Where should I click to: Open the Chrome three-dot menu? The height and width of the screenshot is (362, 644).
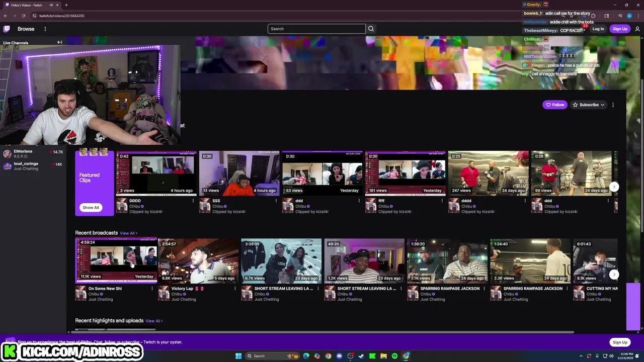point(637,16)
